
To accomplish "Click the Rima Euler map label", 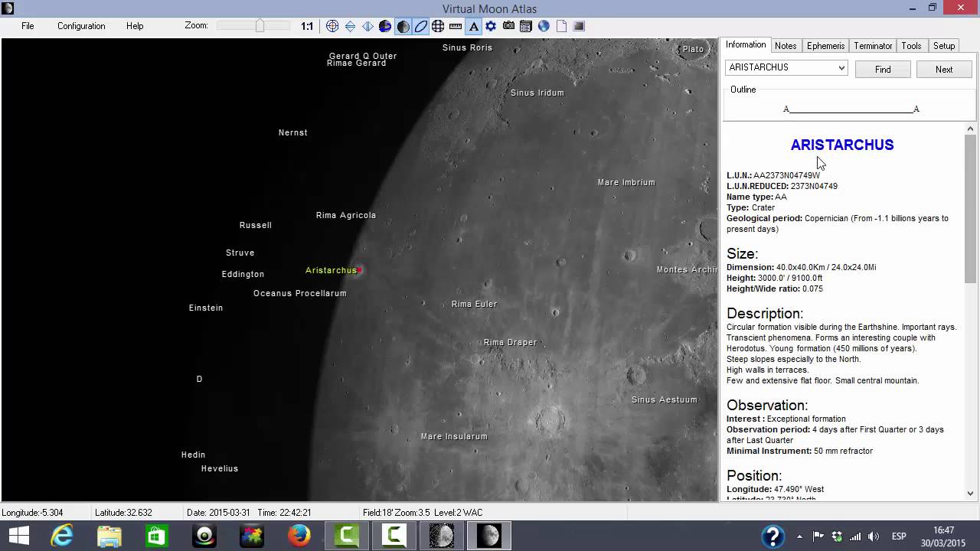I will pos(474,304).
